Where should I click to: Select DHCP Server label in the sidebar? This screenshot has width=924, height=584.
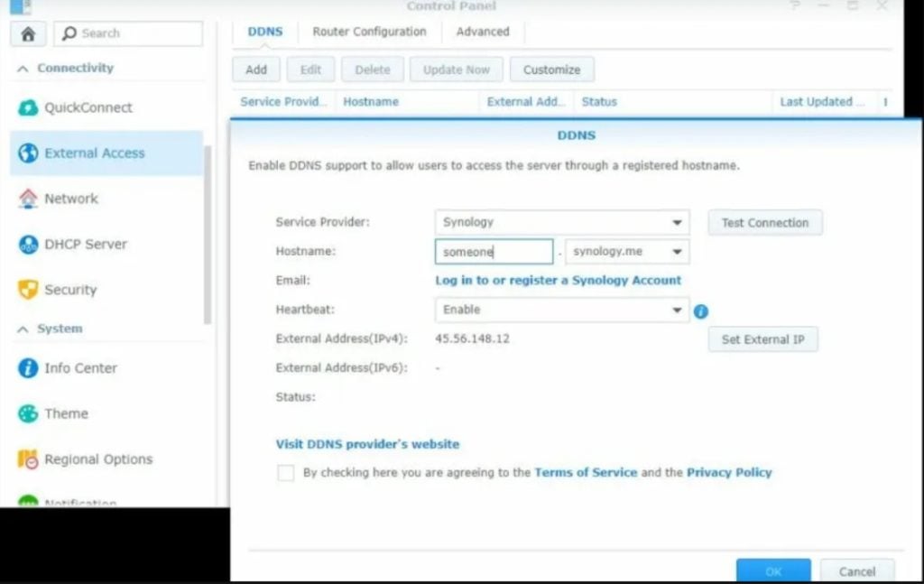[86, 244]
